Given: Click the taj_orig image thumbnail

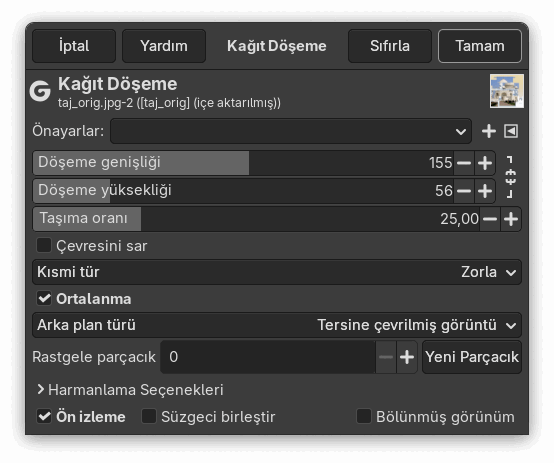Looking at the screenshot, I should pos(507,91).
